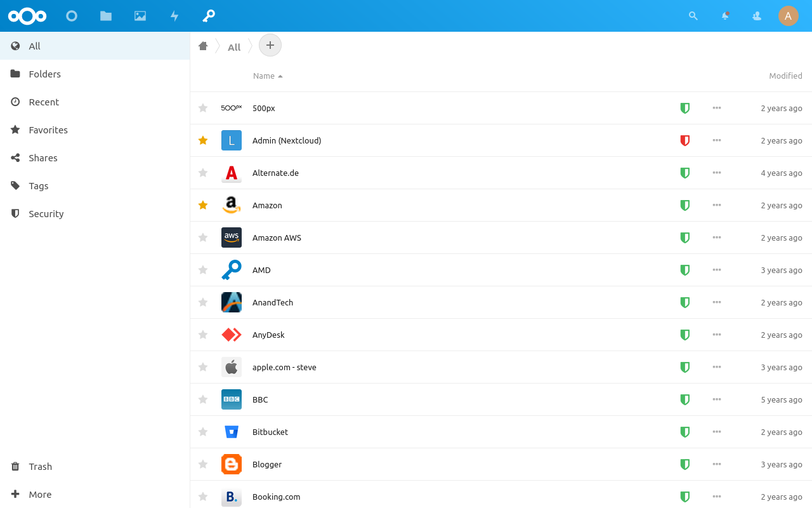Screen dimensions: 812x508
Task: Expand More in the sidebar
Action: [95, 494]
